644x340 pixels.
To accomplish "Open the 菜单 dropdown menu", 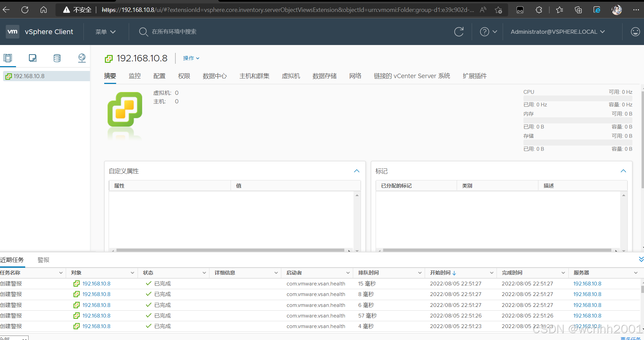I will 105,31.
